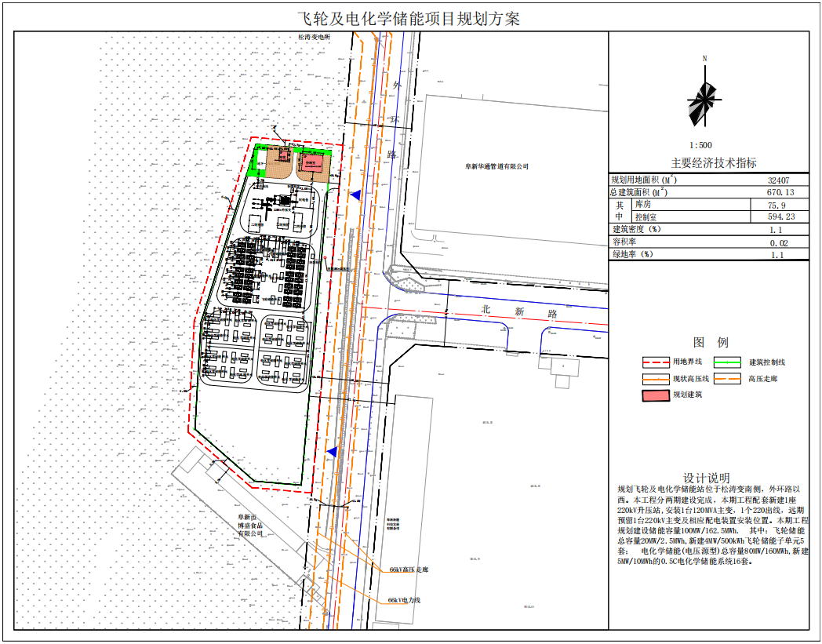Click the title 飞轮及电化学储能项目规划方案
Screen dimensions: 822x644
(x=409, y=20)
